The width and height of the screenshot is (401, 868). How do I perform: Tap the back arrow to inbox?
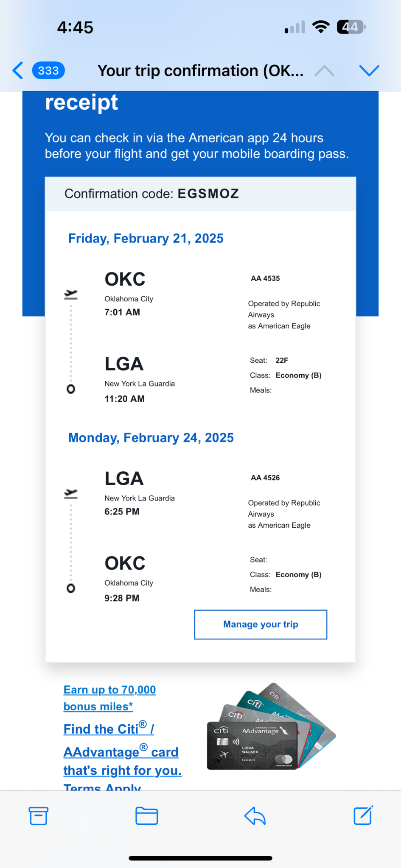18,70
